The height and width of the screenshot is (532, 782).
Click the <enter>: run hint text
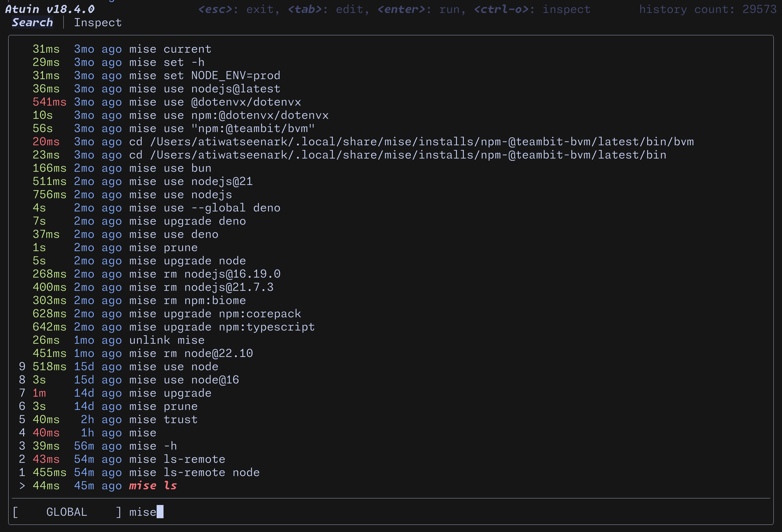click(419, 9)
